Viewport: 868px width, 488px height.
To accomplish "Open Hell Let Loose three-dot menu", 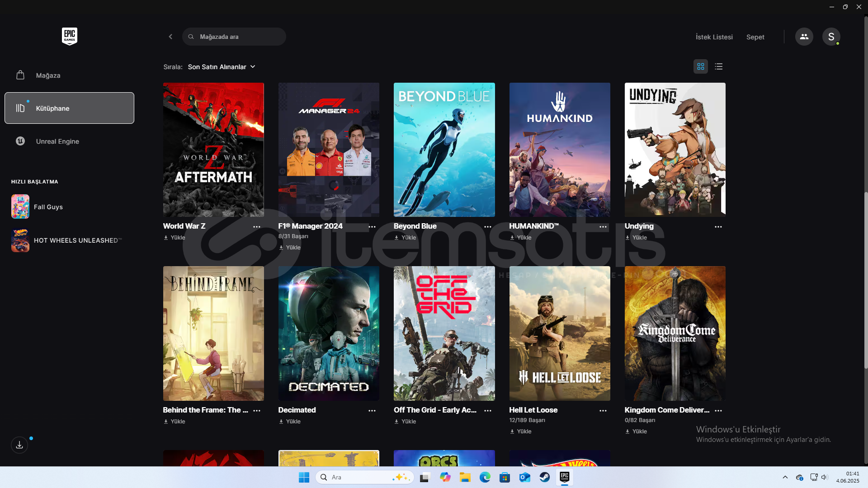I will [x=603, y=411].
